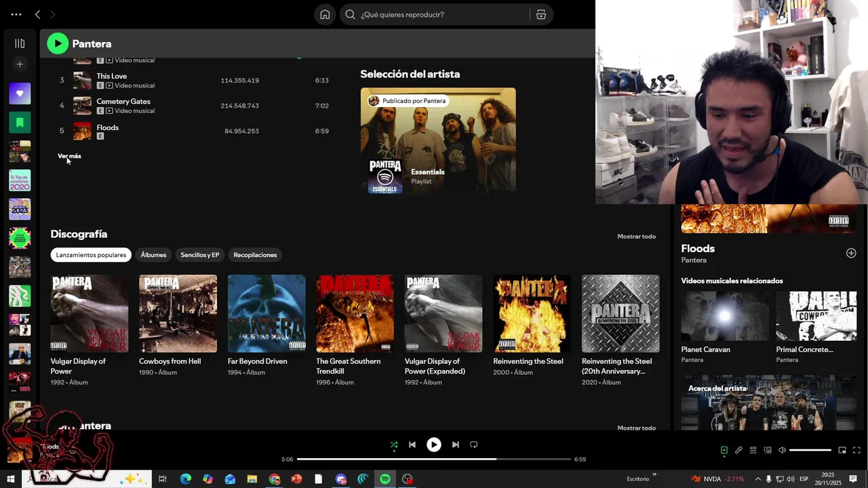The height and width of the screenshot is (488, 868).
Task: Add Floods to library with the plus icon
Action: pos(851,253)
